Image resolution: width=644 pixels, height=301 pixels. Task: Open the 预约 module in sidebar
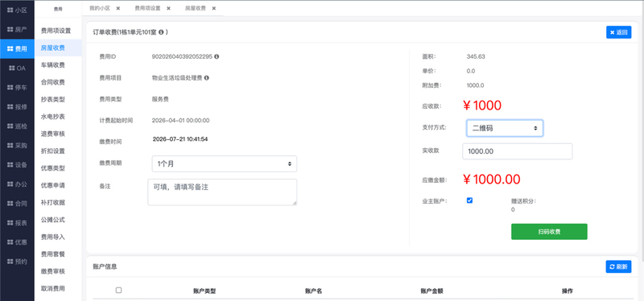click(x=17, y=262)
